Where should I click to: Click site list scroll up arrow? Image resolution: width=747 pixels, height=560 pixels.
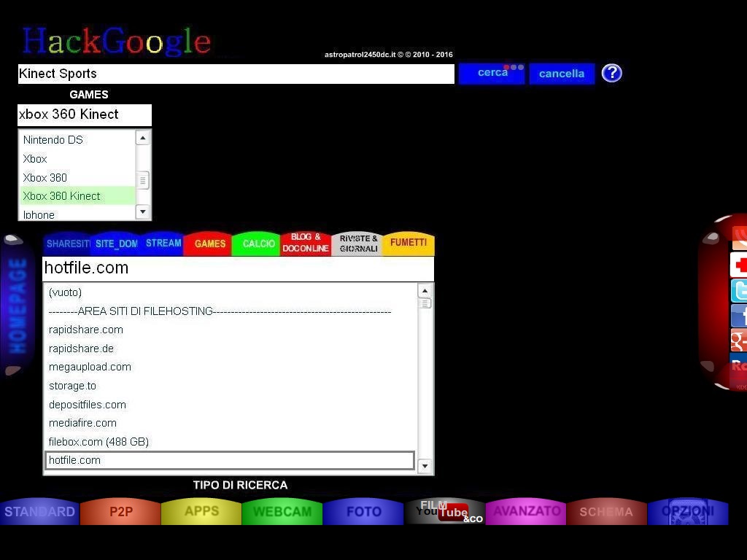(425, 290)
